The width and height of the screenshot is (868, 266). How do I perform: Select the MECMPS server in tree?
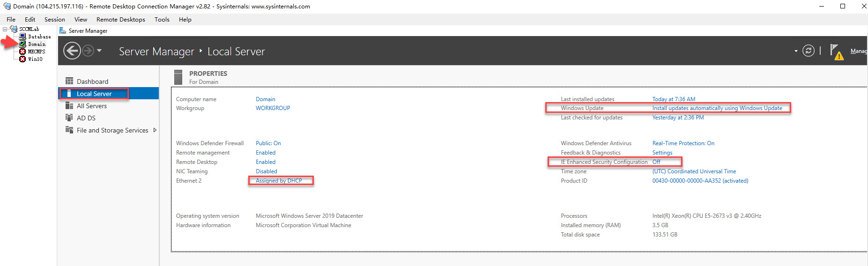click(36, 52)
